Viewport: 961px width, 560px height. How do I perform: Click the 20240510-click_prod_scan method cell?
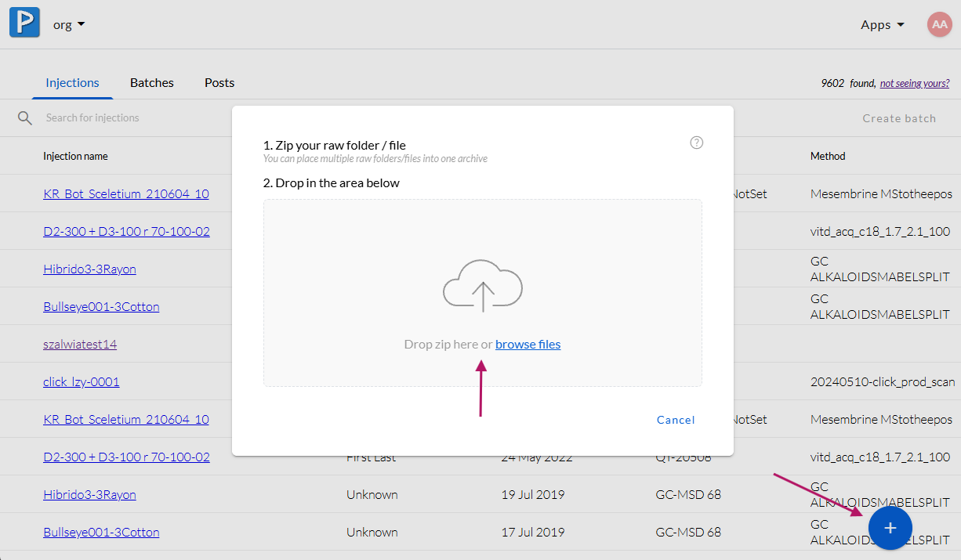(x=883, y=381)
